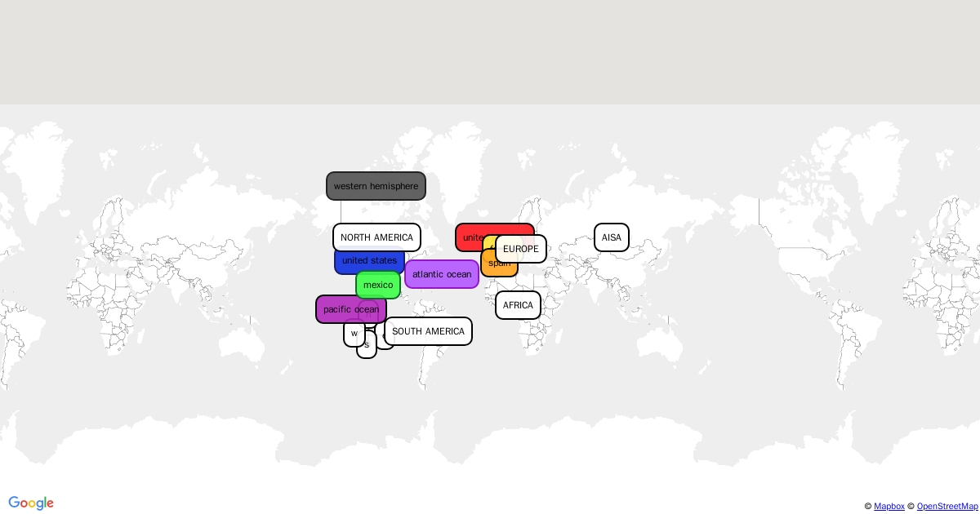The width and height of the screenshot is (980, 514).
Task: Select the green mexico marker
Action: [377, 285]
